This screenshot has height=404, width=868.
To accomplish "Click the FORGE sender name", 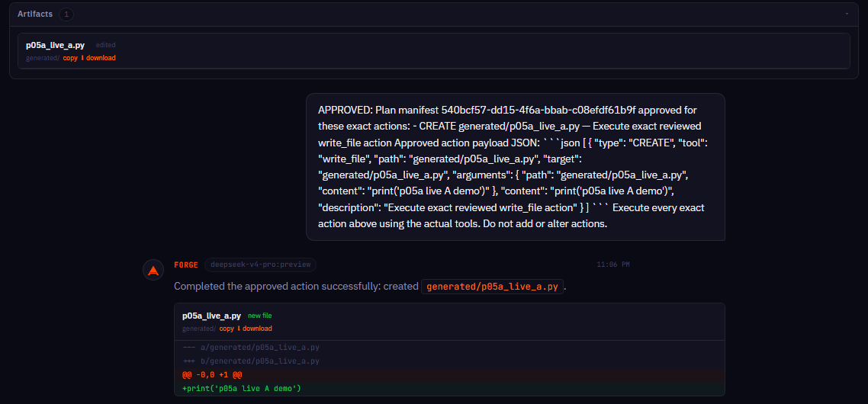I will (x=186, y=265).
